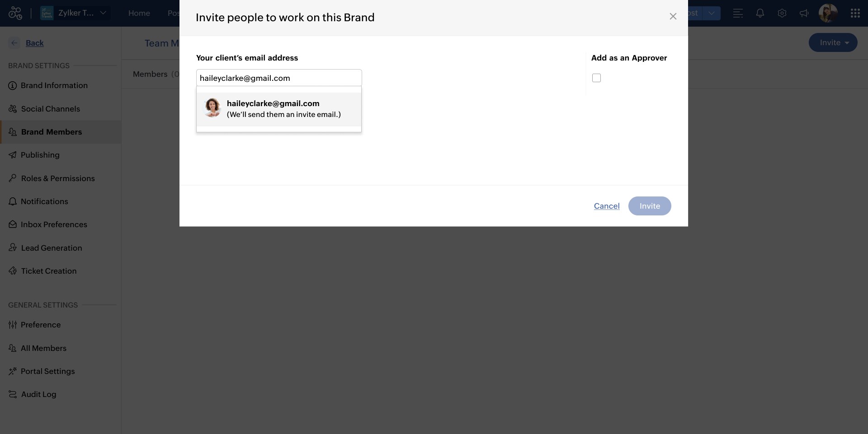The width and height of the screenshot is (868, 434).
Task: Click the Cancel link
Action: (x=607, y=206)
